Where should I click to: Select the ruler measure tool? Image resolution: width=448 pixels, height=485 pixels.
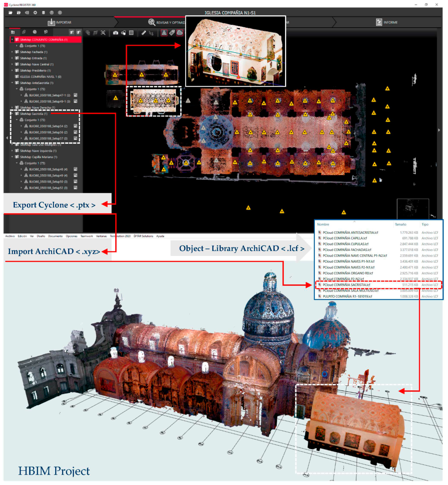pyautogui.click(x=144, y=33)
